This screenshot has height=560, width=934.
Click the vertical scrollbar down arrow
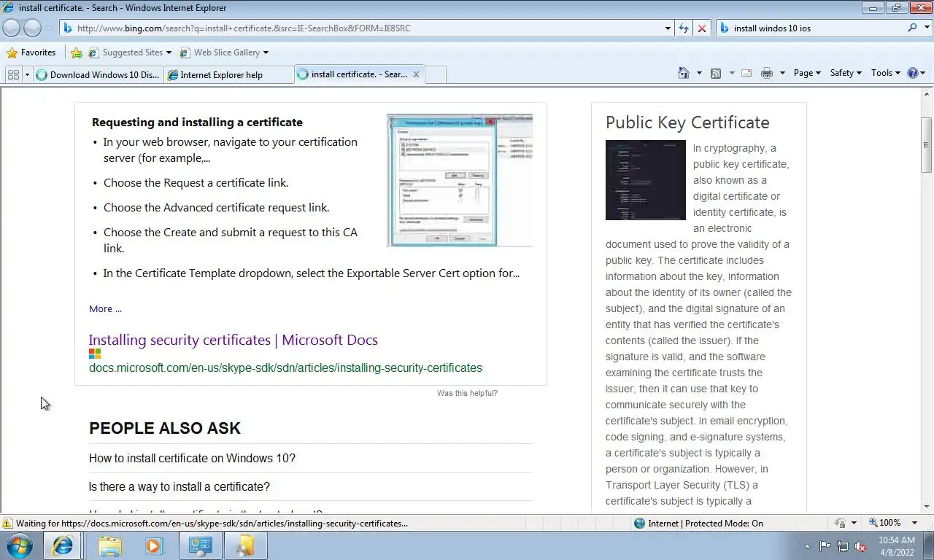927,507
